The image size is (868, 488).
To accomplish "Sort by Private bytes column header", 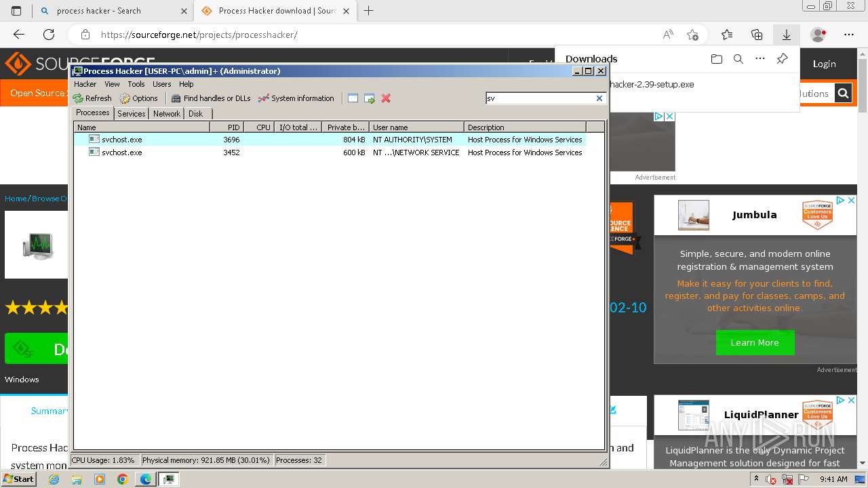I will pos(345,127).
